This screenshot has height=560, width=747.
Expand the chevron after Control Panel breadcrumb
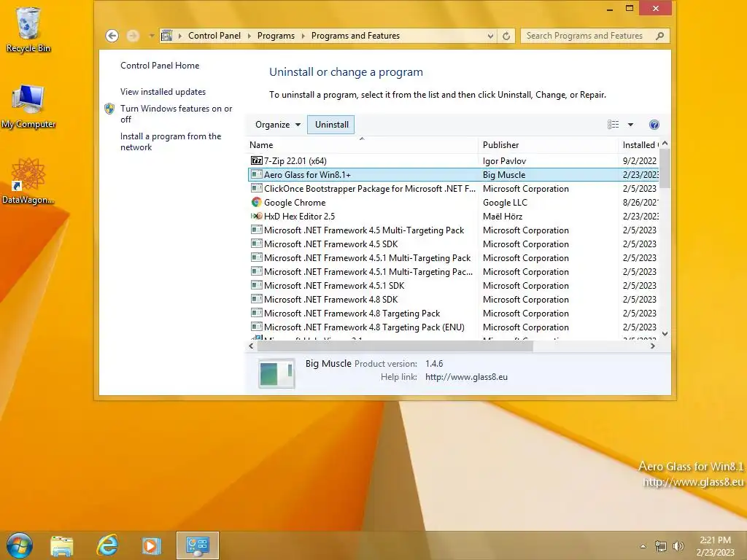249,36
